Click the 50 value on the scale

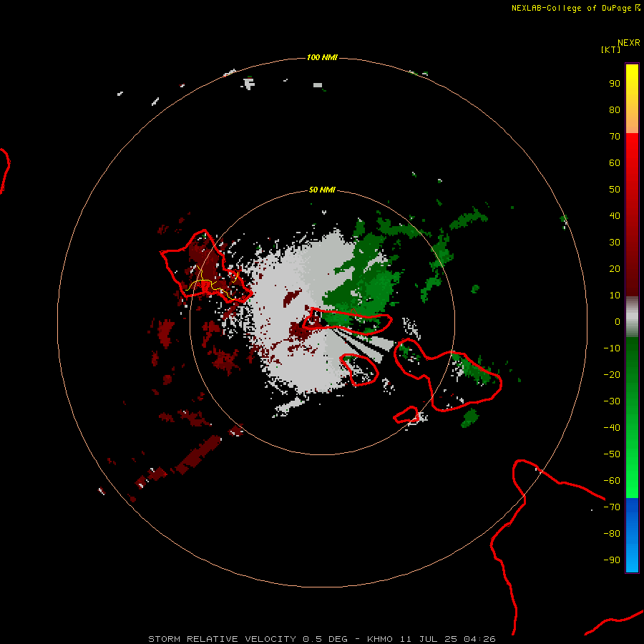point(615,190)
